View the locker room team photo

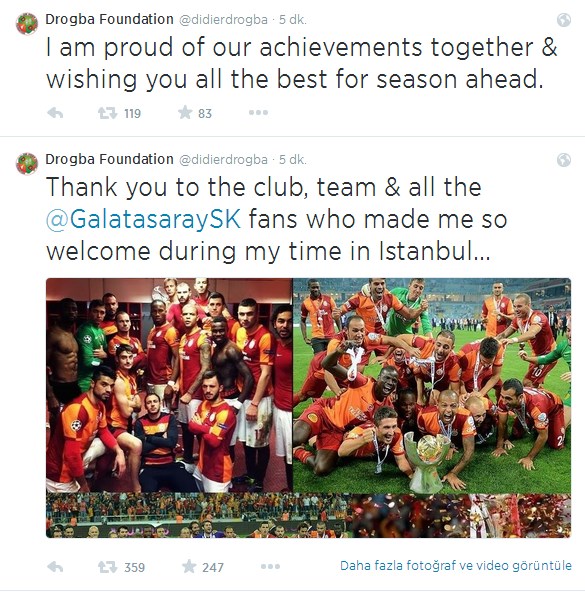(x=169, y=385)
